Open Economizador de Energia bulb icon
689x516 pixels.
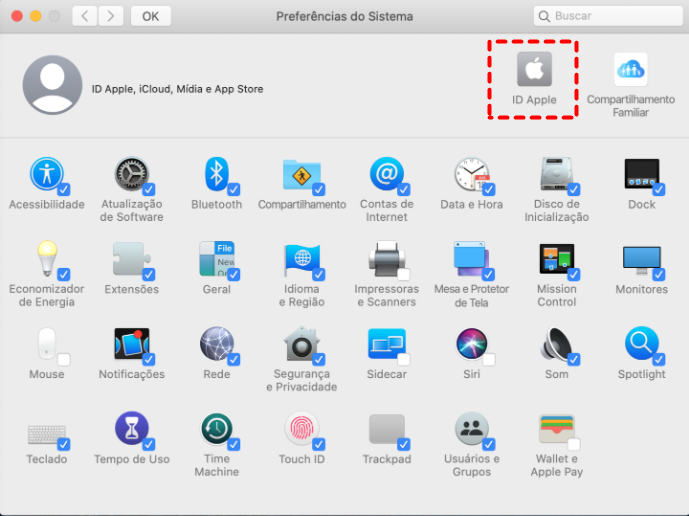[47, 258]
